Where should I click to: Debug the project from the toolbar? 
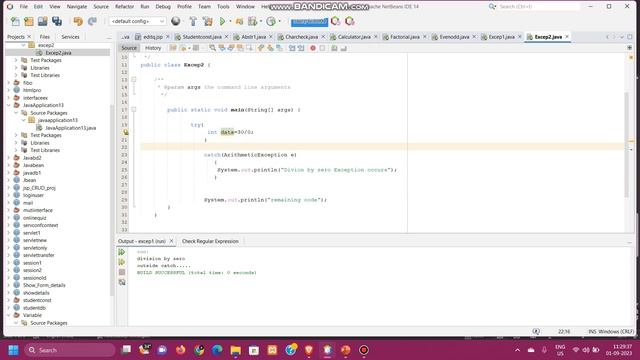(x=239, y=21)
